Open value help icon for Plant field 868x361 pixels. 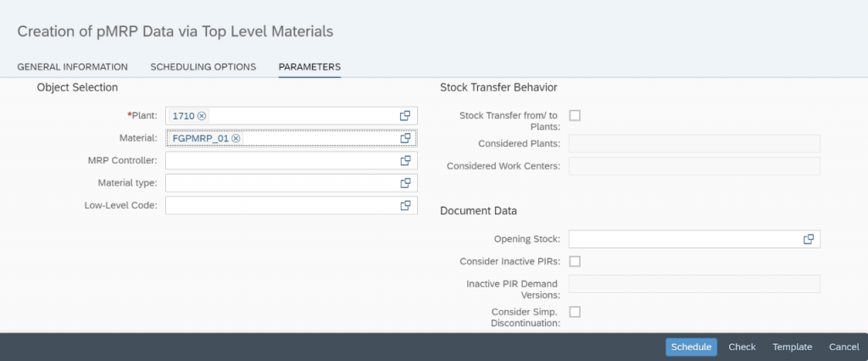(x=405, y=116)
